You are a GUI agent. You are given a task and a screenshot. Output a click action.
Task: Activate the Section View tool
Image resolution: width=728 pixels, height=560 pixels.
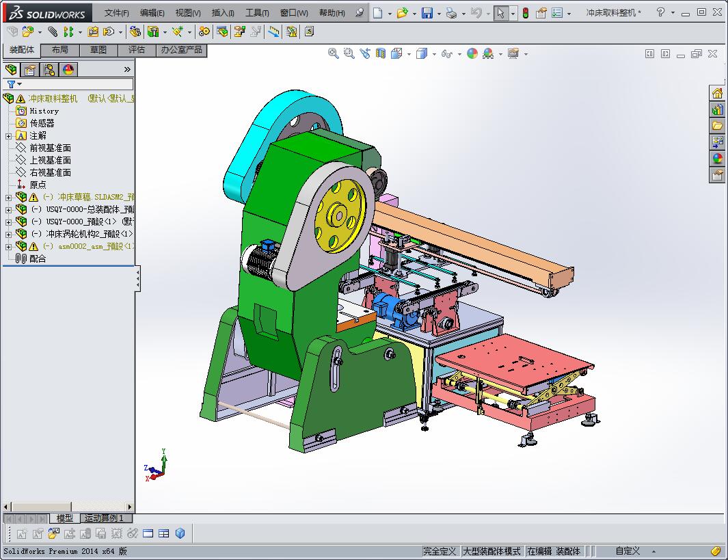[x=381, y=53]
